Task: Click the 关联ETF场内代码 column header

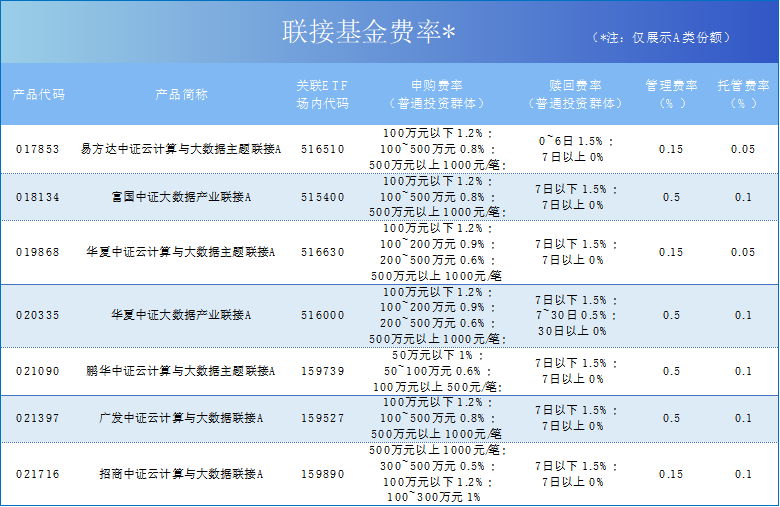Action: click(322, 94)
